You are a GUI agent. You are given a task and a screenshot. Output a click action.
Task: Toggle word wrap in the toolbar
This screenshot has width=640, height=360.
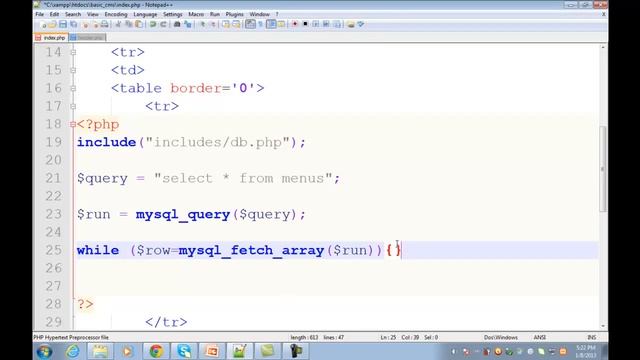click(x=250, y=24)
